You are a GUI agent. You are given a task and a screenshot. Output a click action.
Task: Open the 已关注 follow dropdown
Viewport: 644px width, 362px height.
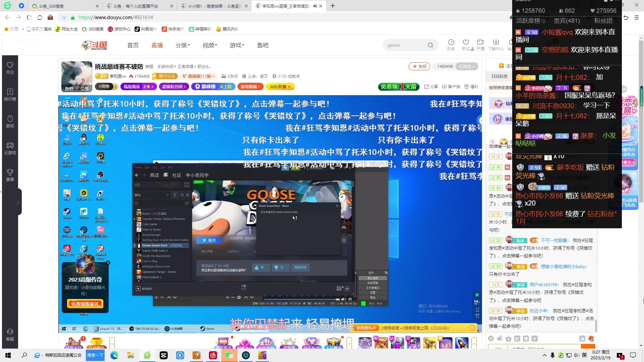(467, 66)
